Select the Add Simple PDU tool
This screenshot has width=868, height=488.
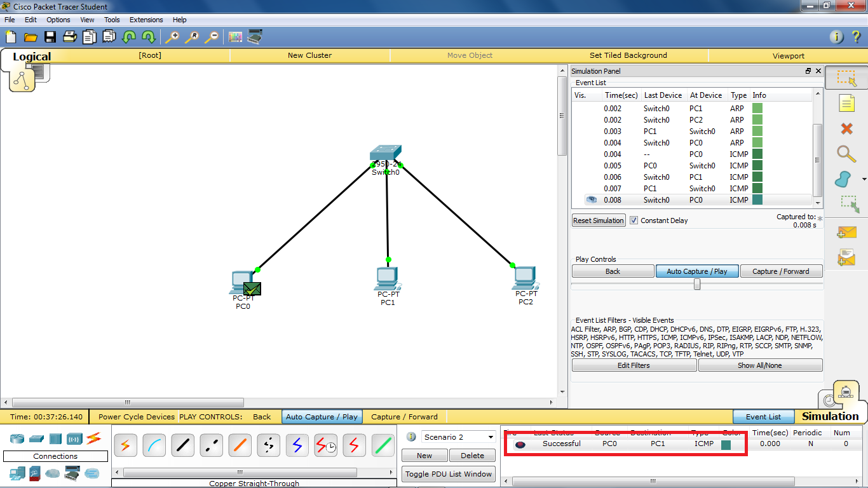point(846,232)
